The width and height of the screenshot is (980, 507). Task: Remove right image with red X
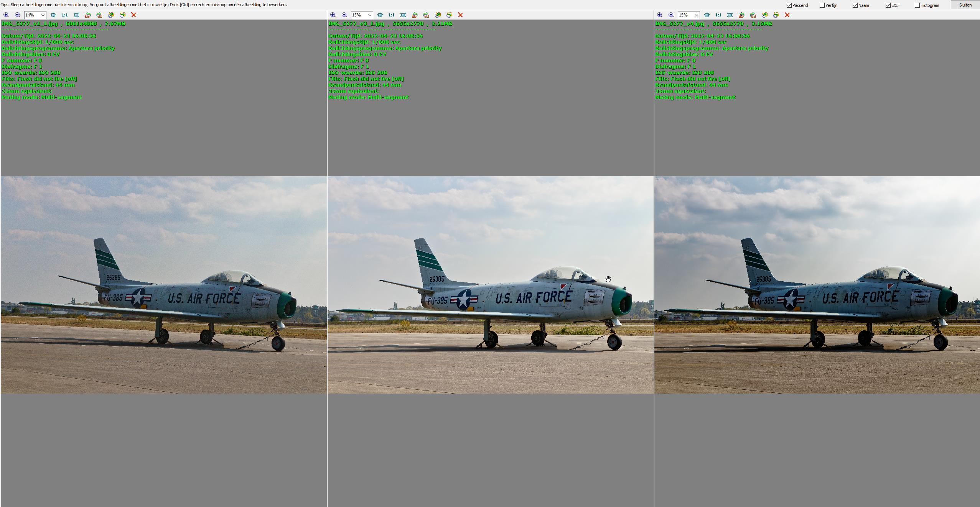coord(787,15)
